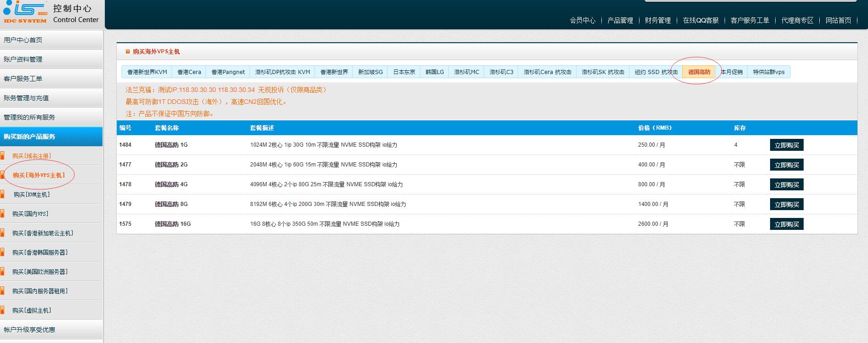This screenshot has width=868, height=343.
Task: Click the 库存 column header
Action: click(740, 128)
